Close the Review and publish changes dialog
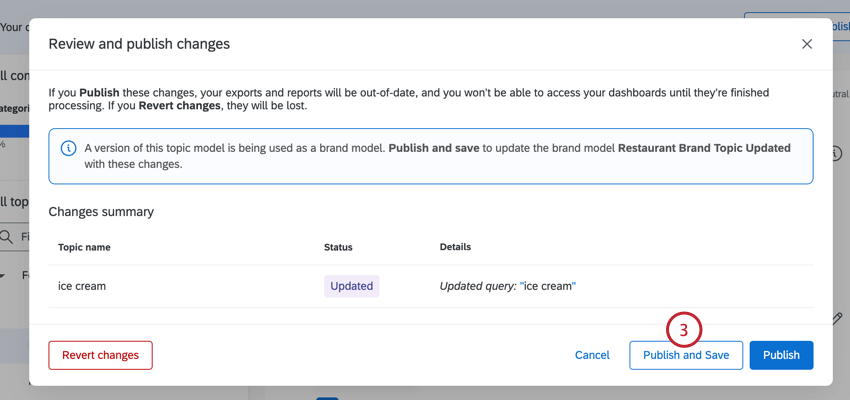This screenshot has height=400, width=850. coord(807,44)
